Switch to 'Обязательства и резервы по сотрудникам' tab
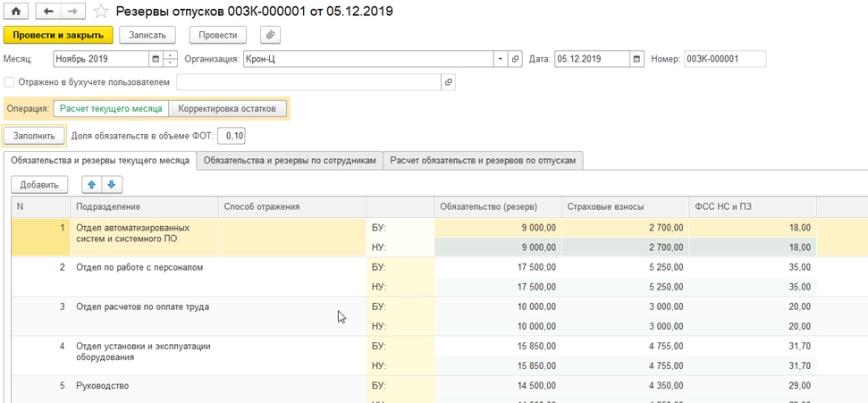 coord(289,160)
